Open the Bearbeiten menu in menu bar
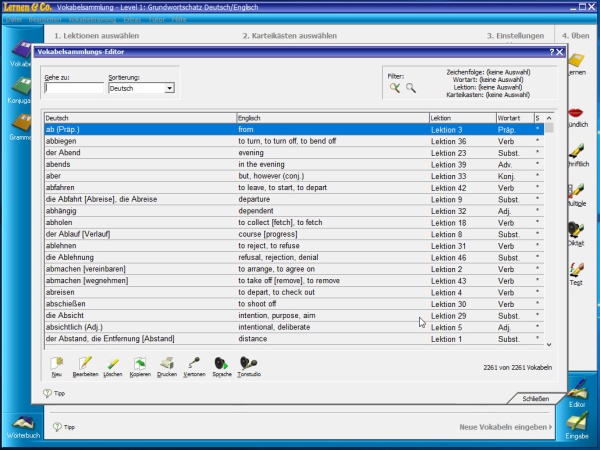The width and height of the screenshot is (600, 450). pos(45,19)
